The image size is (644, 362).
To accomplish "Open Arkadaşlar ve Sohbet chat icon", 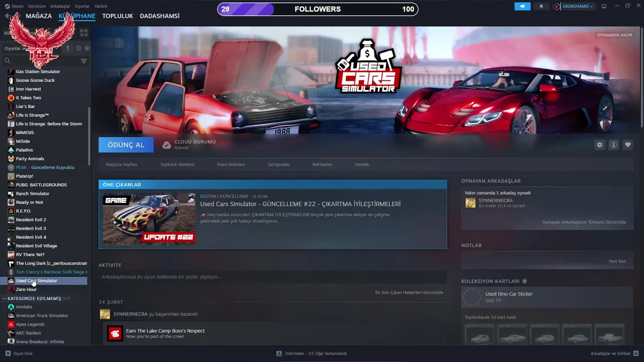I will click(636, 353).
